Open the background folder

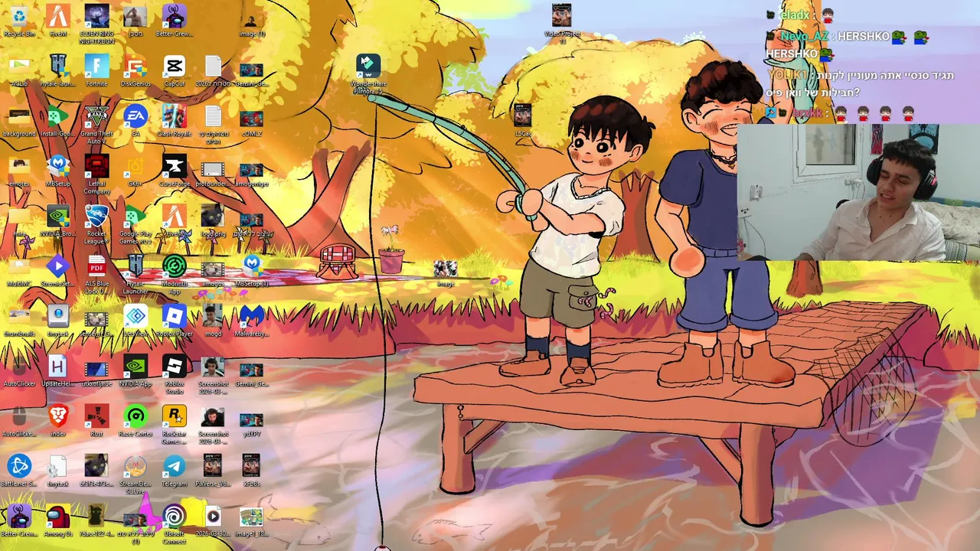point(19,121)
